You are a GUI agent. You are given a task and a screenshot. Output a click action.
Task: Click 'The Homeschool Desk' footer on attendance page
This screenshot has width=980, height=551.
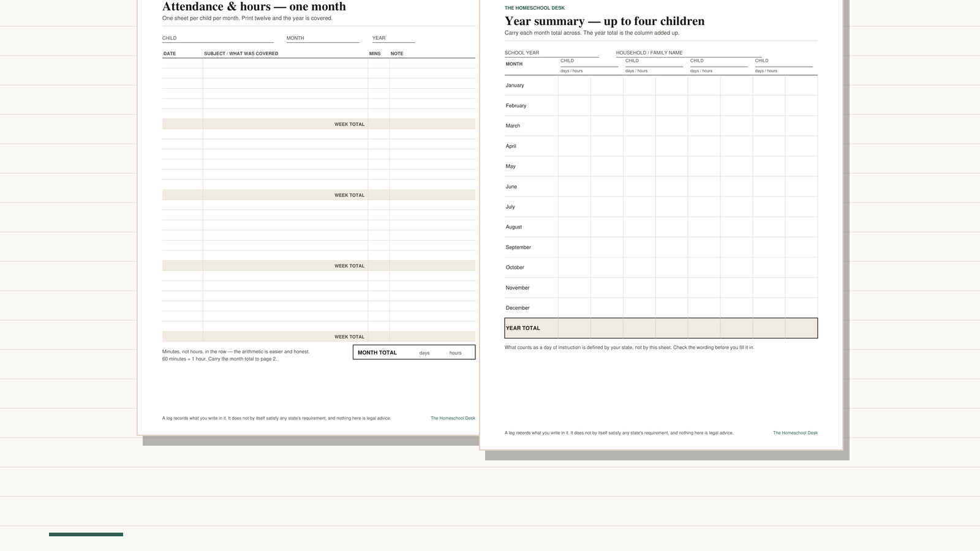point(453,419)
